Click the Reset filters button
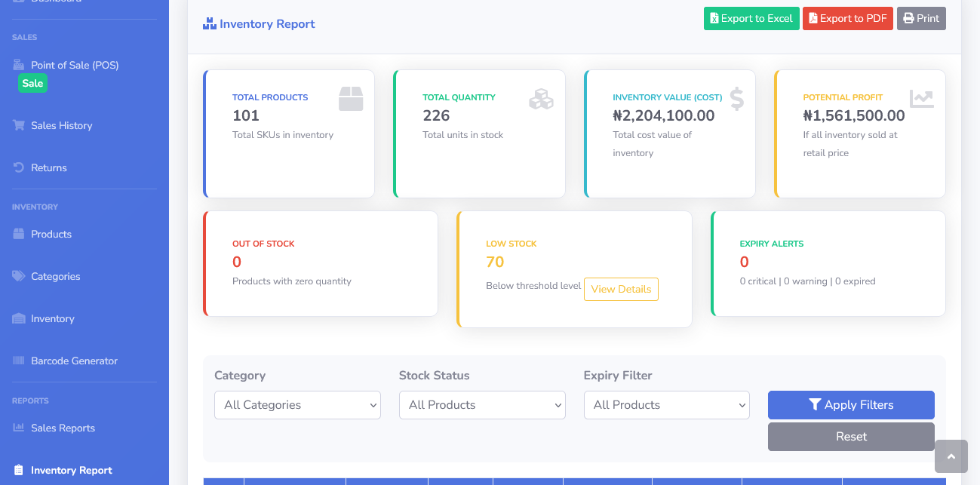980x485 pixels. (x=851, y=437)
